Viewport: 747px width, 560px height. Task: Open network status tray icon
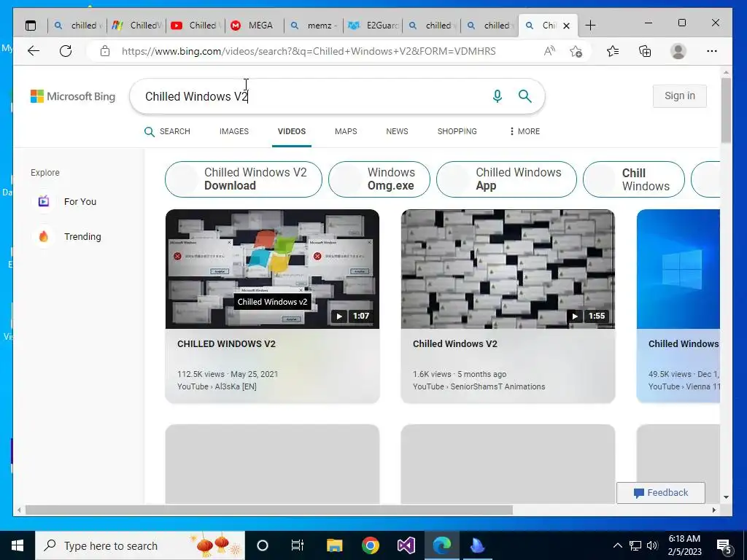tap(635, 545)
